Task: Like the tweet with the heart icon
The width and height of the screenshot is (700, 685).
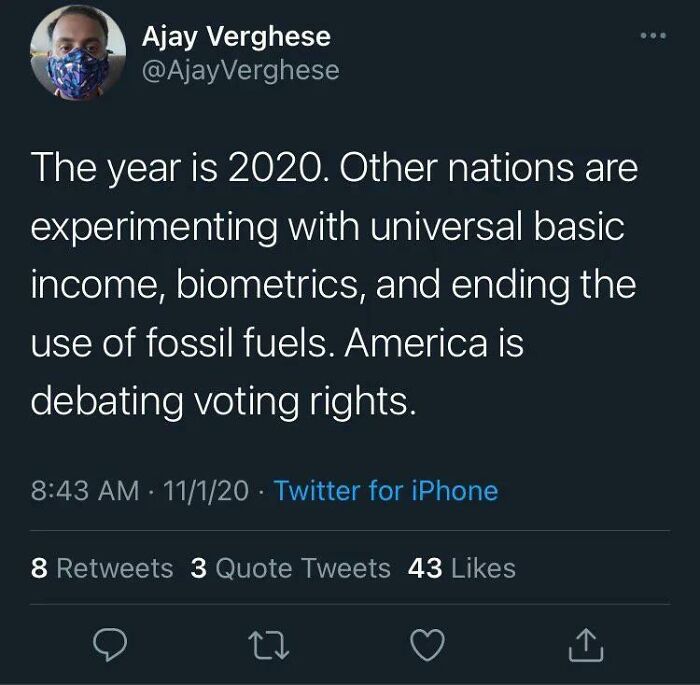Action: click(x=427, y=648)
